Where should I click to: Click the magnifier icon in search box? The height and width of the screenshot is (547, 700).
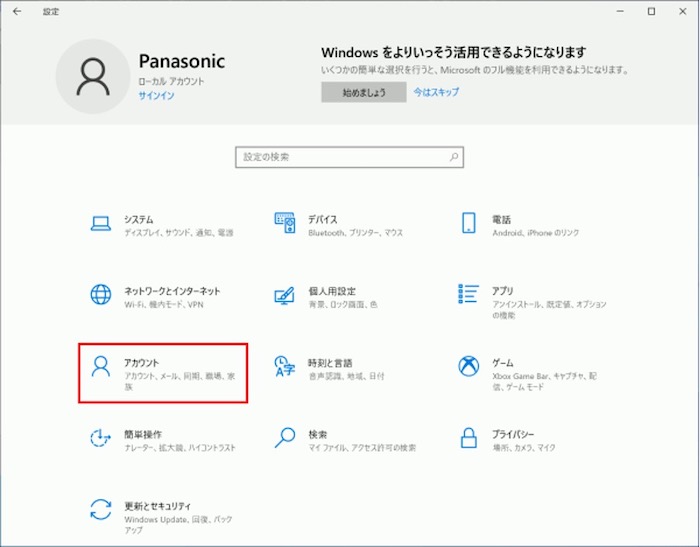coord(454,158)
